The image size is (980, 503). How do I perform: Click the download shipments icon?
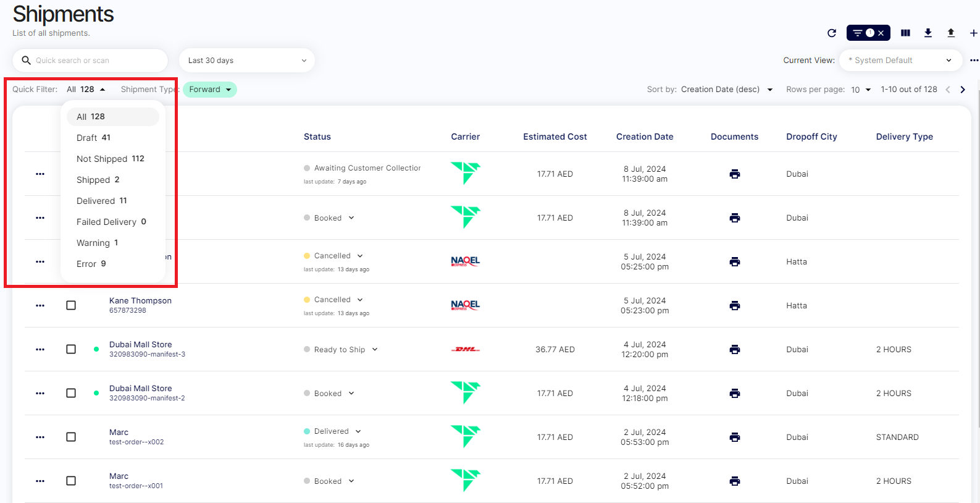(928, 33)
